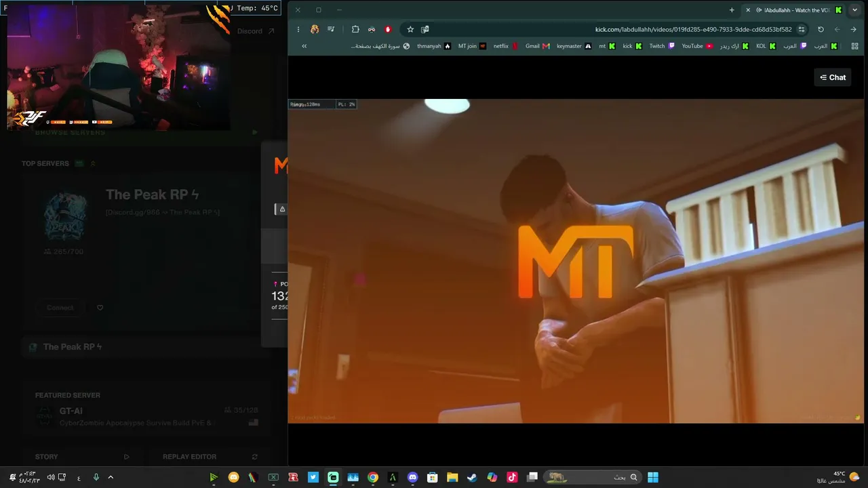Viewport: 868px width, 488px height.
Task: Open site information icon beside the URL
Action: point(802,30)
